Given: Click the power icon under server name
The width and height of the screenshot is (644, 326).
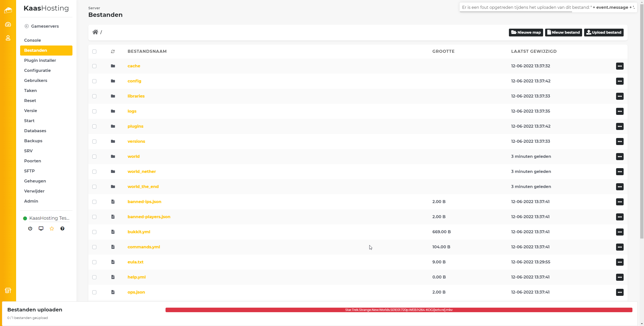Looking at the screenshot, I should [x=30, y=228].
